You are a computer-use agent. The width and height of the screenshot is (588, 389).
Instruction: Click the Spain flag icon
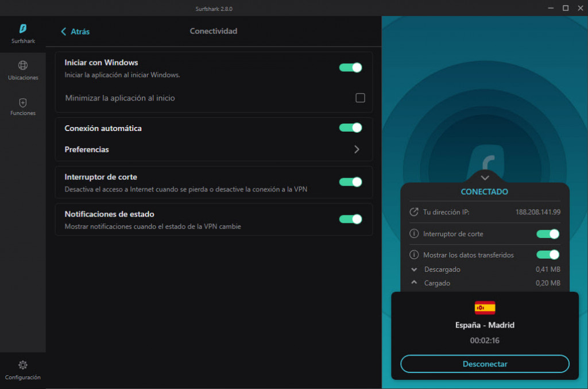[x=485, y=307]
